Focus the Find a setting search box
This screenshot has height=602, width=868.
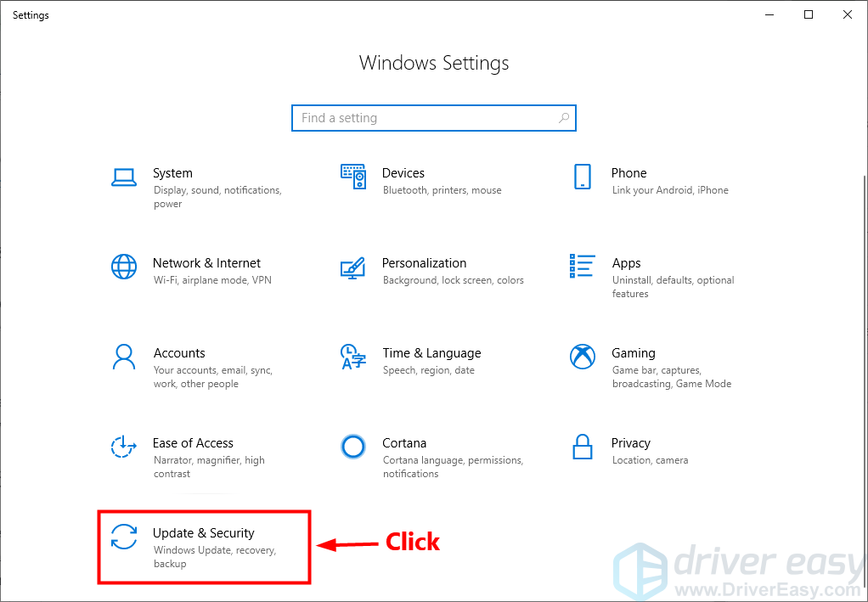pyautogui.click(x=433, y=118)
